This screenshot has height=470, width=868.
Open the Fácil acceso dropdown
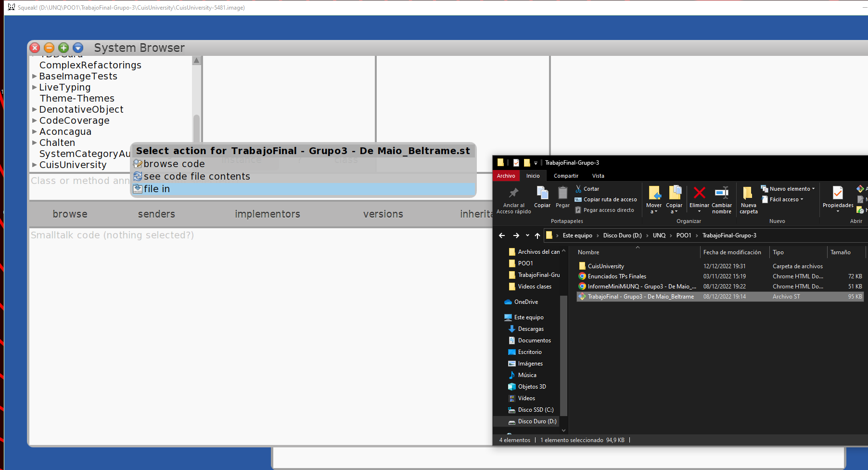782,199
